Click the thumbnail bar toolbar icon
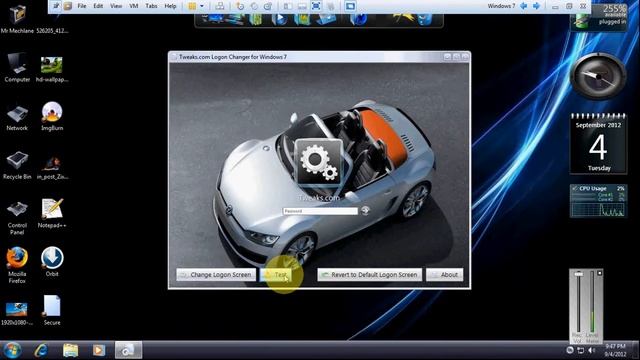Screen dimensions: 640x360 [302, 6]
